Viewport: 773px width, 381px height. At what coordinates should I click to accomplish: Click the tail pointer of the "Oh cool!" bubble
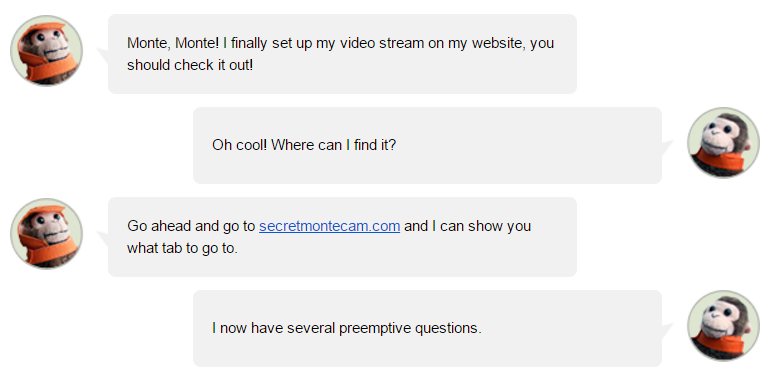[x=667, y=147]
